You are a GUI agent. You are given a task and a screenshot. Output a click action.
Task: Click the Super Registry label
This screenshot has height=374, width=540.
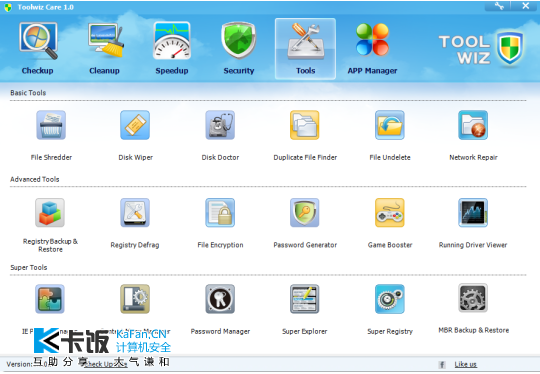pyautogui.click(x=390, y=331)
